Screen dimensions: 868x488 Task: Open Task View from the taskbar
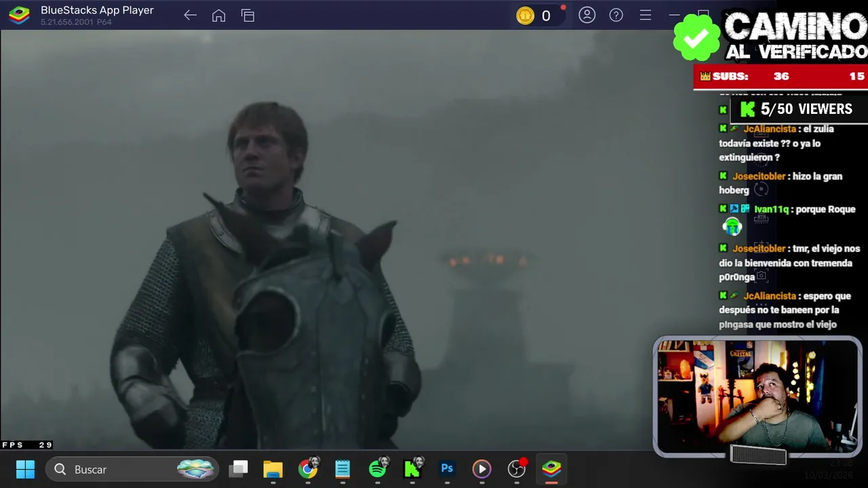pyautogui.click(x=238, y=469)
